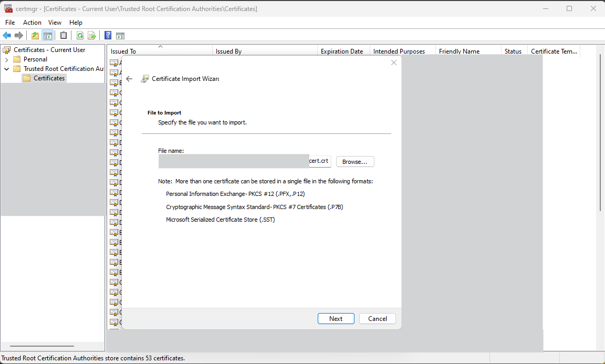
Task: Minimize the certmgr window
Action: (546, 8)
